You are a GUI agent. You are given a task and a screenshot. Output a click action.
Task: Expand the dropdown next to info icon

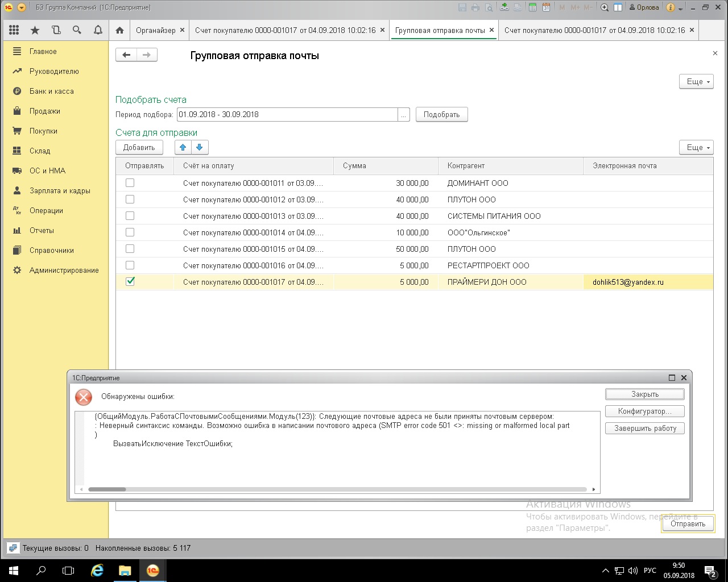coord(680,7)
